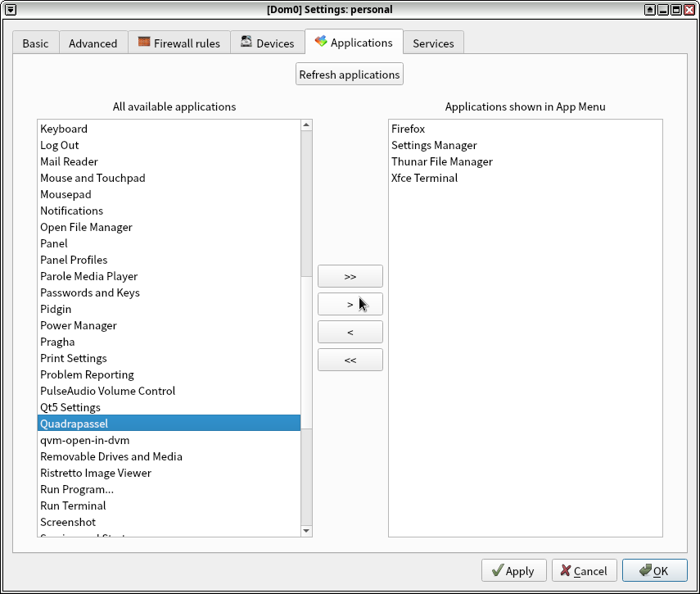Open the window menu icon in the titlebar
Screen dimensions: 700x594
click(x=10, y=9)
